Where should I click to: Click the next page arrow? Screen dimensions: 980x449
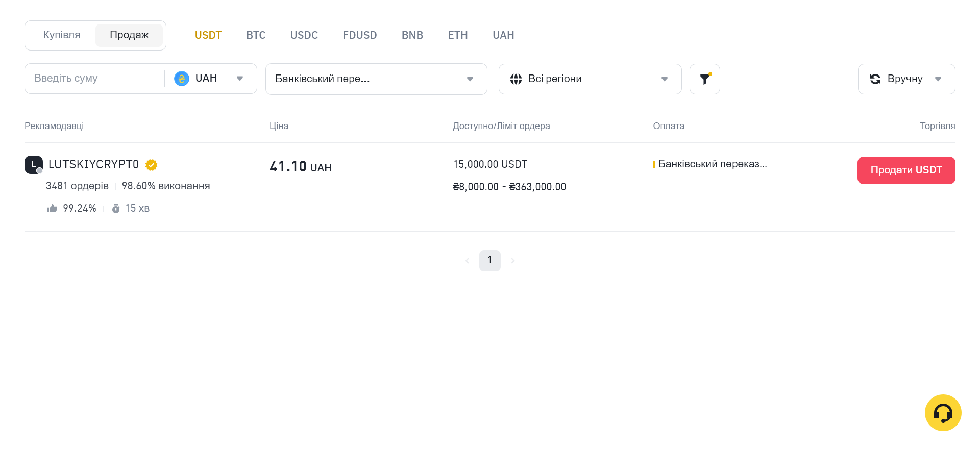tap(513, 261)
